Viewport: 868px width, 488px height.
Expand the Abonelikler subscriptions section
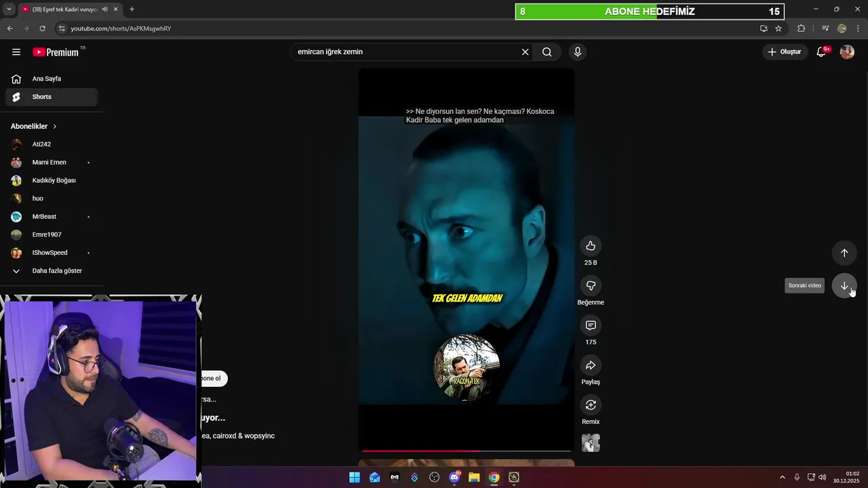(34, 127)
